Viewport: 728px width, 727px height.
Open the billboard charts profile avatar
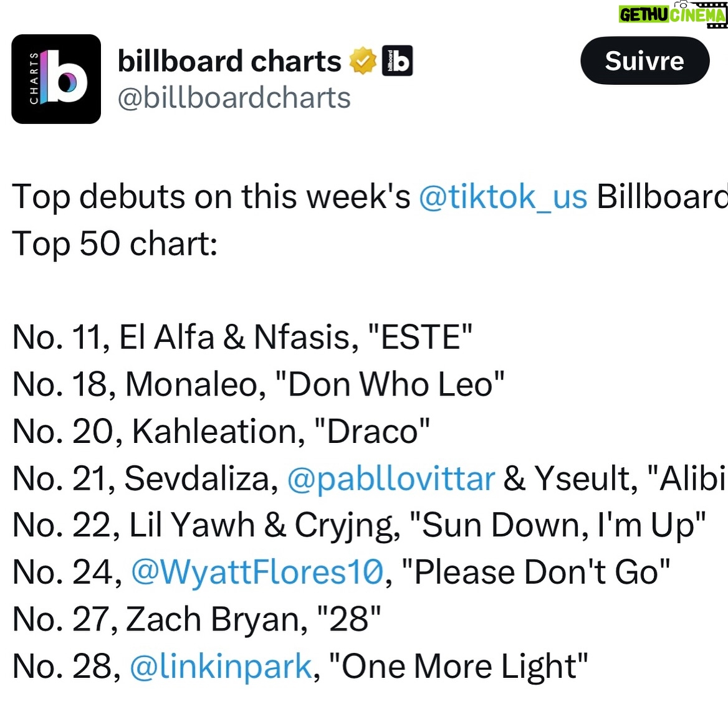click(56, 79)
